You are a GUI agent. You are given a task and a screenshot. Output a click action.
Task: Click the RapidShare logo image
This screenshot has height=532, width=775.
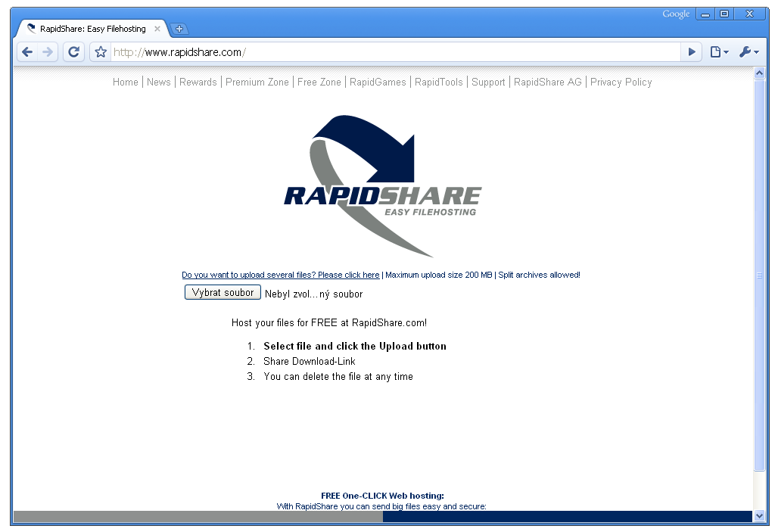pyautogui.click(x=383, y=186)
